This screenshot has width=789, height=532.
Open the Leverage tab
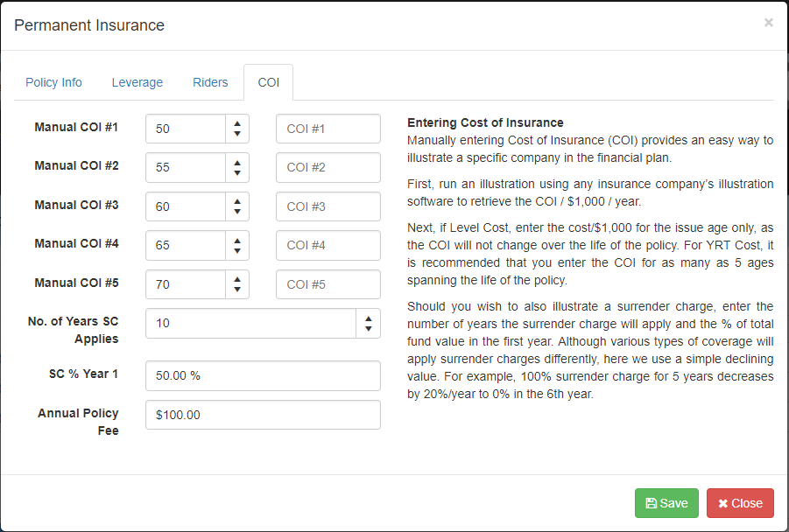[x=137, y=82]
